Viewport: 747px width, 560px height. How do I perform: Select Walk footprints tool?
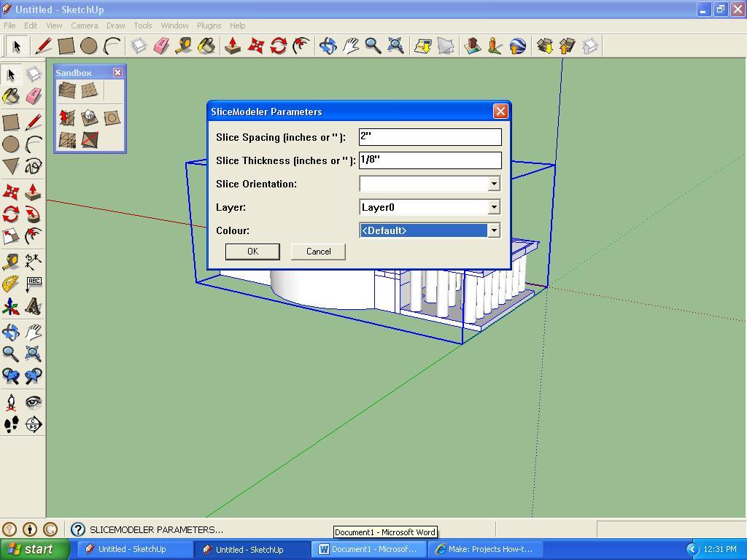point(11,424)
